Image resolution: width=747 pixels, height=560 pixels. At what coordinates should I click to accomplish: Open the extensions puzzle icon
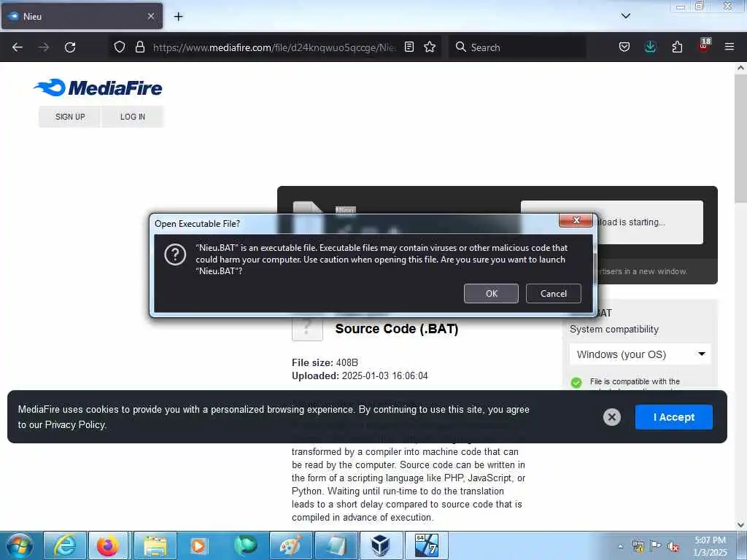(x=677, y=47)
